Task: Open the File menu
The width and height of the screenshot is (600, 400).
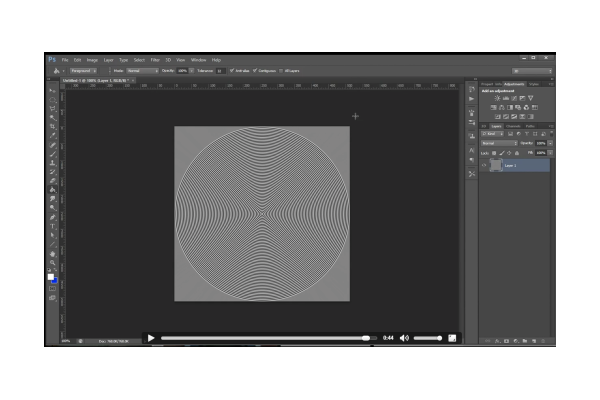Action: tap(65, 60)
